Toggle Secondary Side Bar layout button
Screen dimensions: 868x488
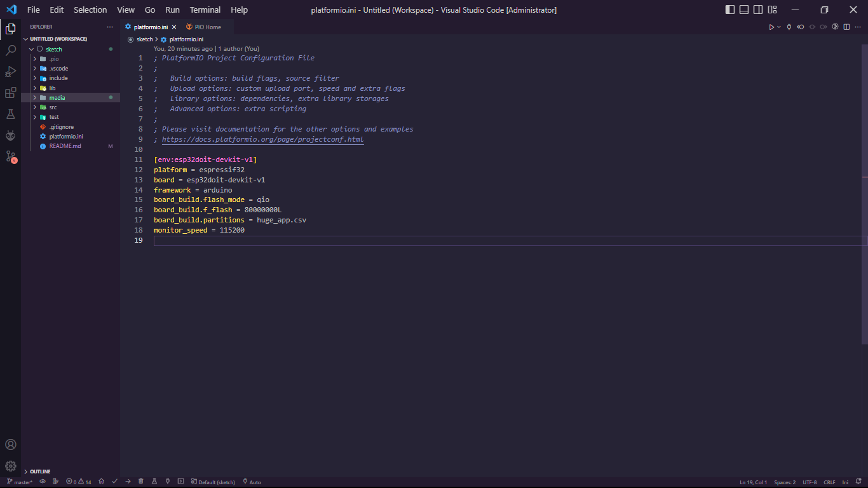[x=758, y=10]
